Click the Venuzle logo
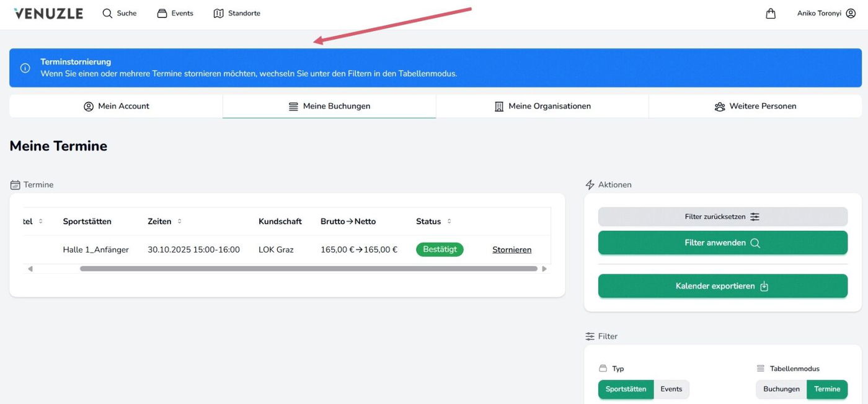The image size is (868, 404). coord(48,13)
